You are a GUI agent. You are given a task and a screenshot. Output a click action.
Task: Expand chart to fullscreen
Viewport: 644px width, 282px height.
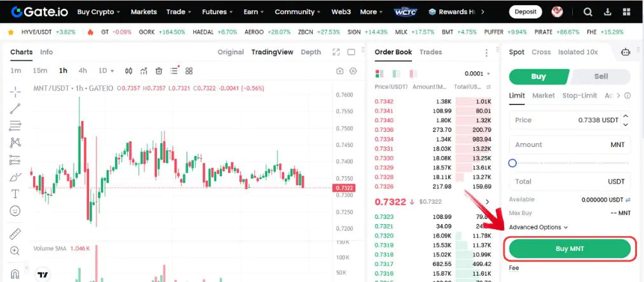point(336,52)
